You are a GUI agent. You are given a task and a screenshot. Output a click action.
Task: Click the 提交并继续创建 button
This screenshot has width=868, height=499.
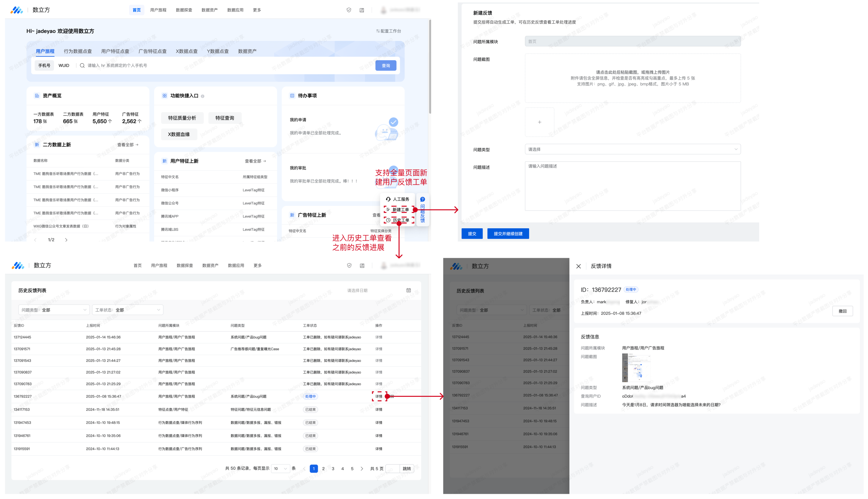tap(508, 234)
